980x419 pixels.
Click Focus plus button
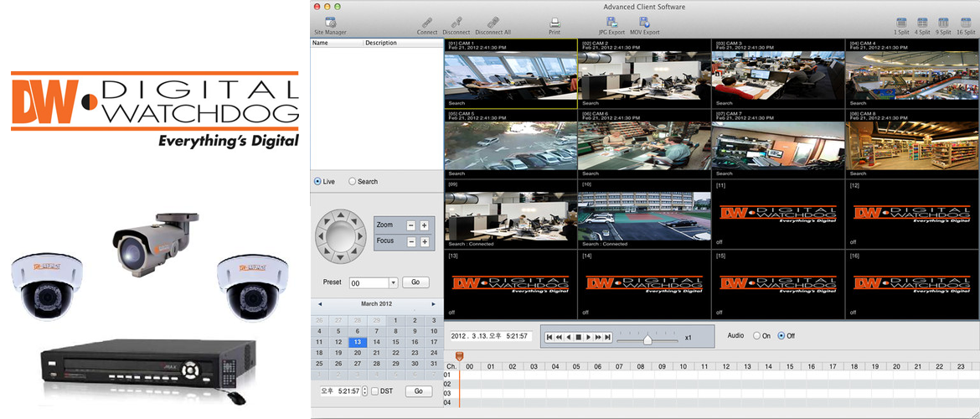point(424,241)
